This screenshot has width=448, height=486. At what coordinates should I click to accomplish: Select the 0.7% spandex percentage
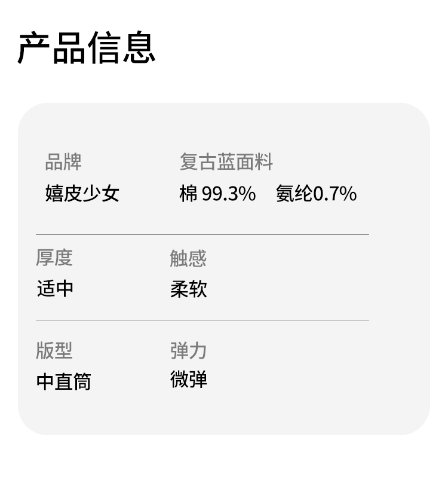coord(335,194)
